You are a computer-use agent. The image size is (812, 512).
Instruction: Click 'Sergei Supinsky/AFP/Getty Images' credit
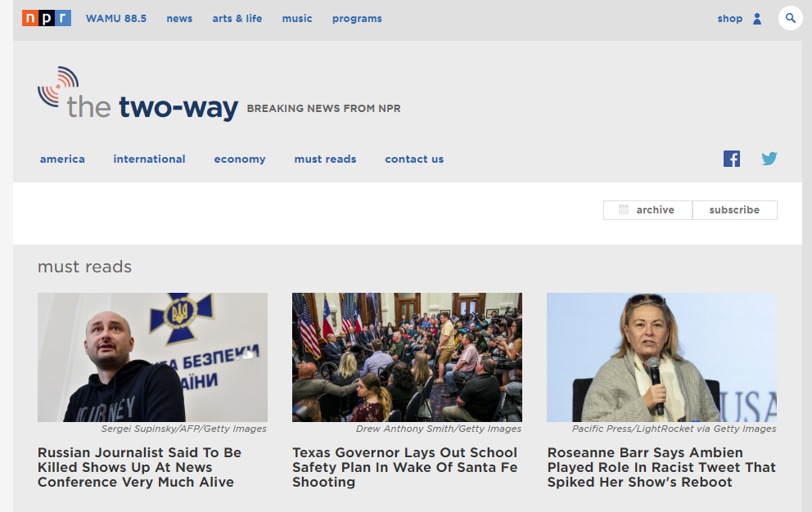click(x=184, y=429)
